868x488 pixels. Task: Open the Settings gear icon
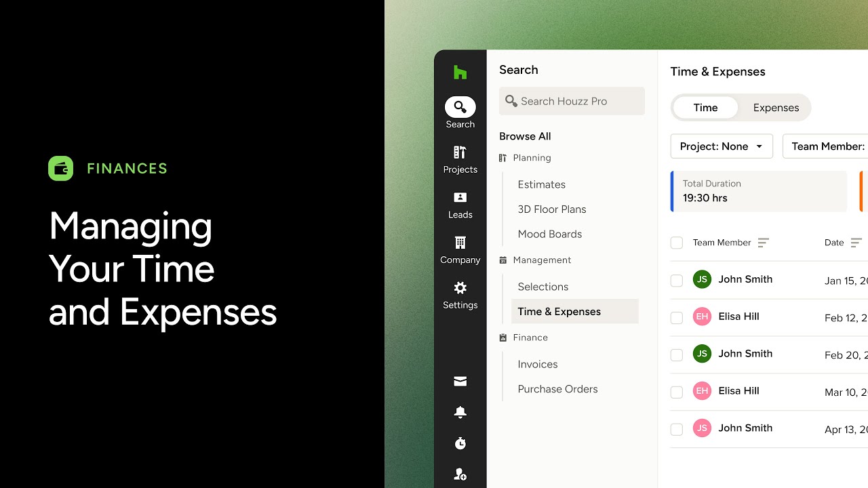coord(460,287)
